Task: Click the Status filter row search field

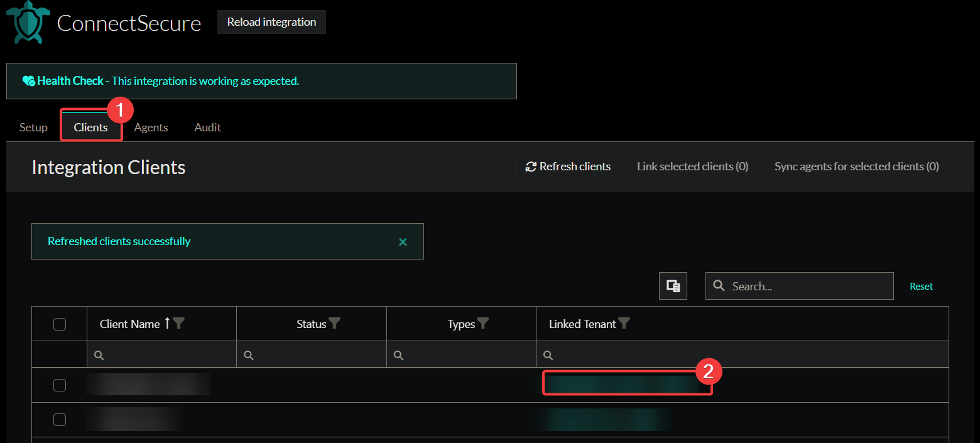Action: [317, 355]
